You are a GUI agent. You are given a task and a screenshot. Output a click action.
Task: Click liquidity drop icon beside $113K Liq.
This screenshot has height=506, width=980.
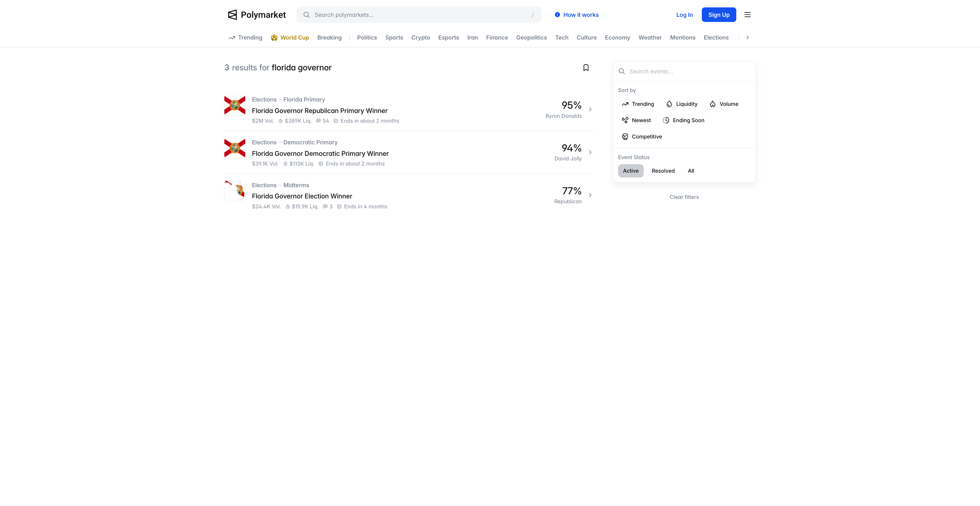(285, 164)
